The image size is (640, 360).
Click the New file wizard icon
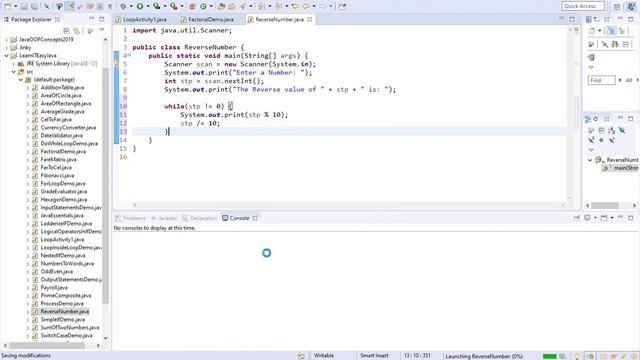[x=7, y=6]
